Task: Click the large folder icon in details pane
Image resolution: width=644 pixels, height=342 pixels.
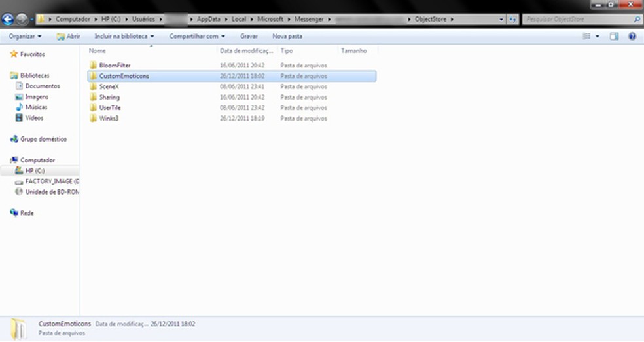Action: click(18, 328)
